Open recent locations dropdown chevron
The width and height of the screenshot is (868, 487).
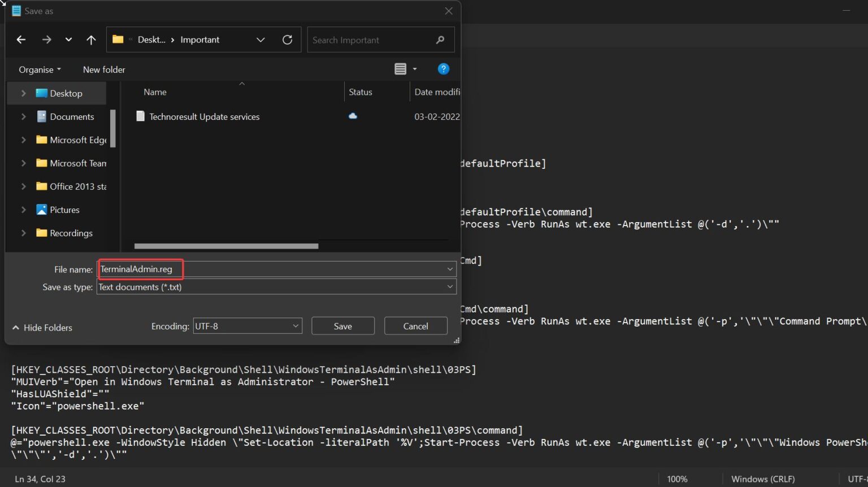pos(68,40)
